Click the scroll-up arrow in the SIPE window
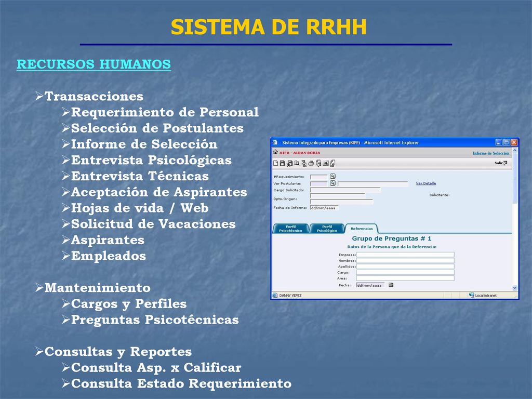The height and width of the screenshot is (399, 532). tap(515, 150)
